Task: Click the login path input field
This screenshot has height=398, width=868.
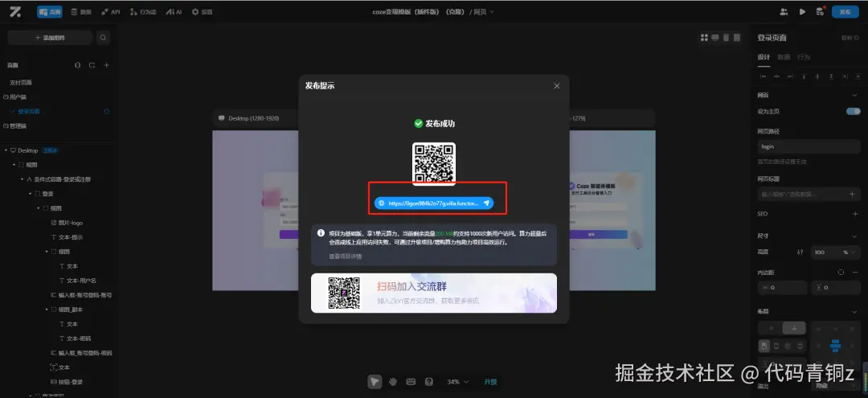Action: [x=809, y=146]
